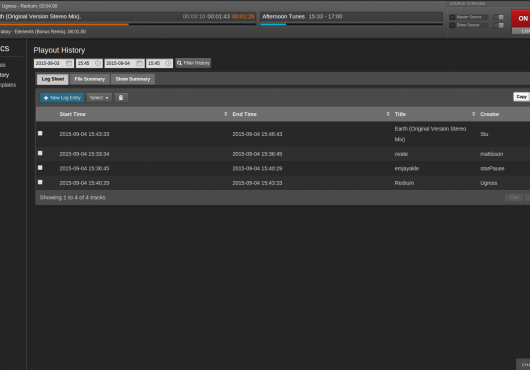Screen dimensions: 530x370
Task: Click the Copy button
Action: (x=521, y=97)
